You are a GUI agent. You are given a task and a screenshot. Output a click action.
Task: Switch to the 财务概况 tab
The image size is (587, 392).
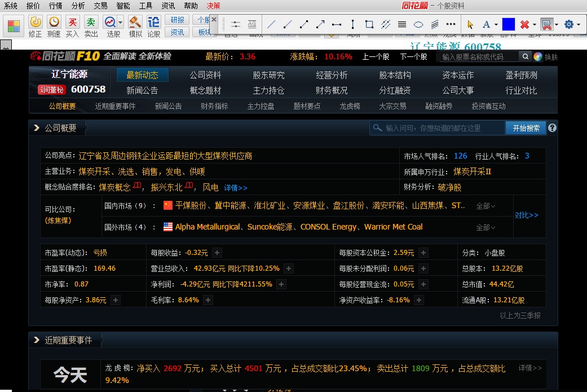[x=332, y=91]
